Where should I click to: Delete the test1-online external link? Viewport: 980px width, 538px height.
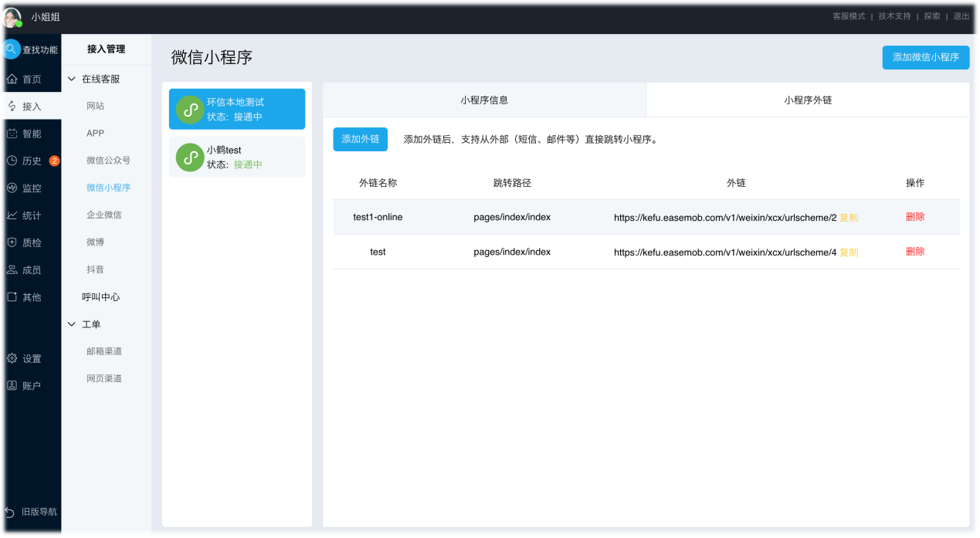tap(915, 217)
